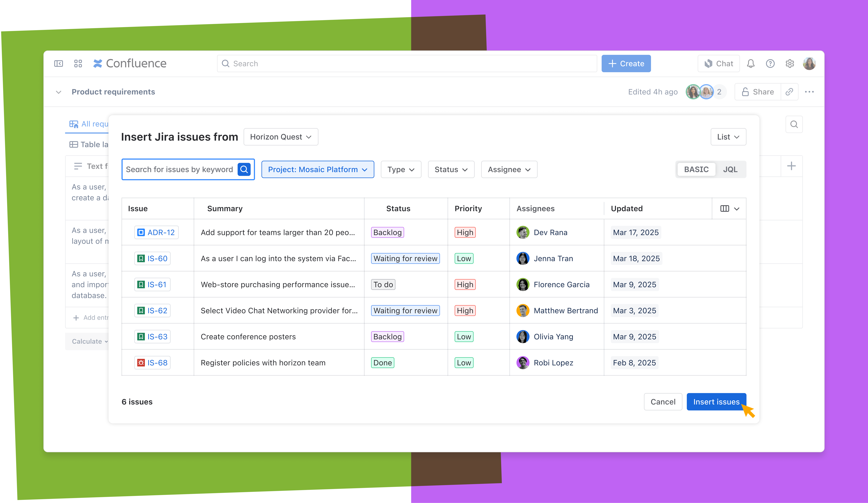Click the Search for issues keyword field
Screen dimensions: 868x503
(179, 169)
